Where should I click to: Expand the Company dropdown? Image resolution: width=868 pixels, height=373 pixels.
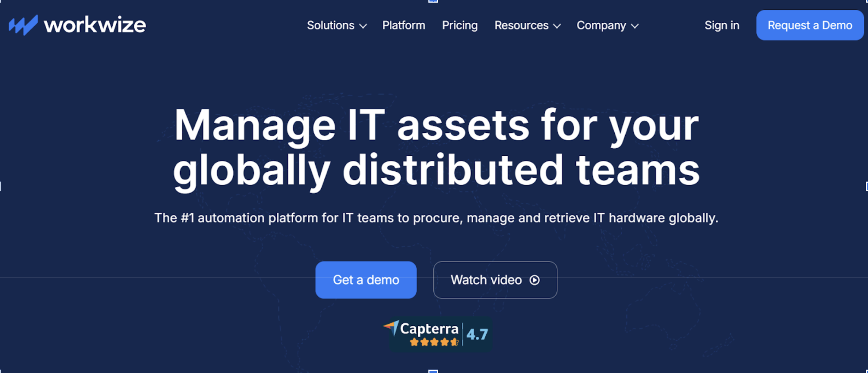tap(601, 25)
